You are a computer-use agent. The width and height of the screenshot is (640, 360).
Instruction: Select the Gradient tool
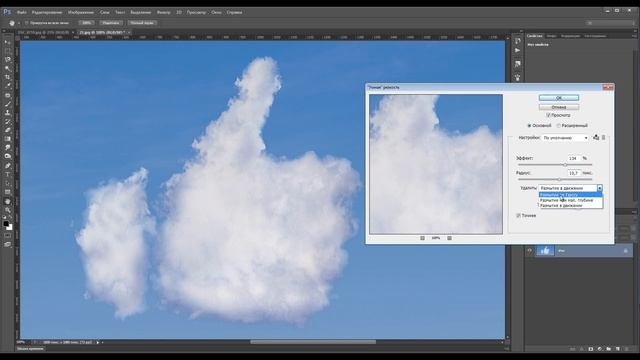click(7, 139)
